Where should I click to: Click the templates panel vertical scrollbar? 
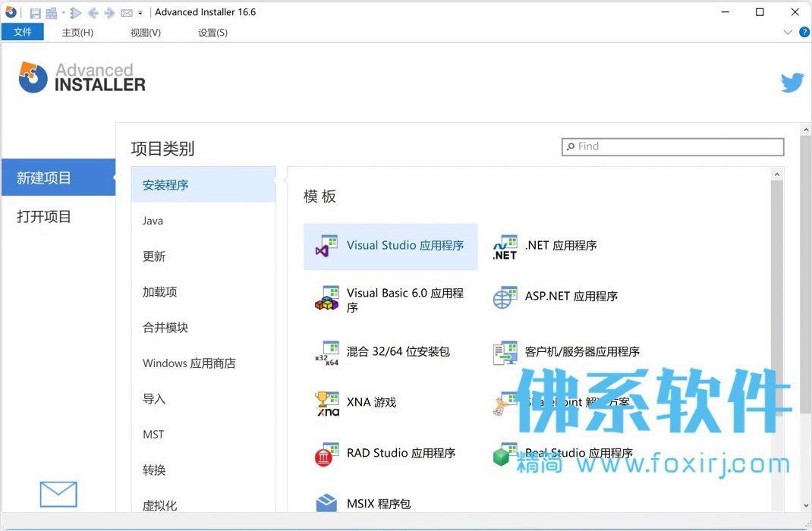click(776, 303)
